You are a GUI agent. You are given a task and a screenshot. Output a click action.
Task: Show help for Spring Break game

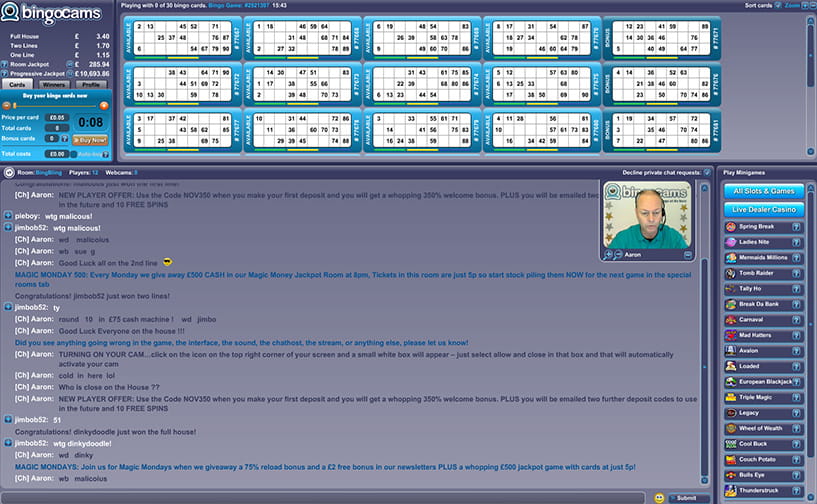[796, 227]
